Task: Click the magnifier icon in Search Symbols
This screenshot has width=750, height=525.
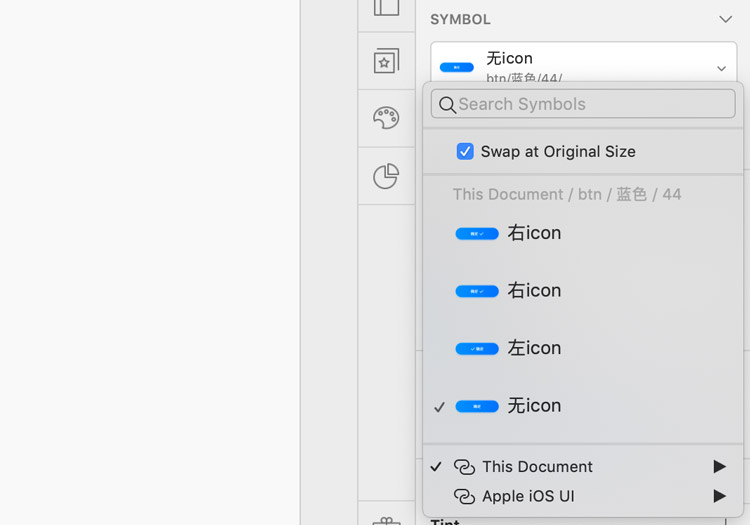Action: 447,105
